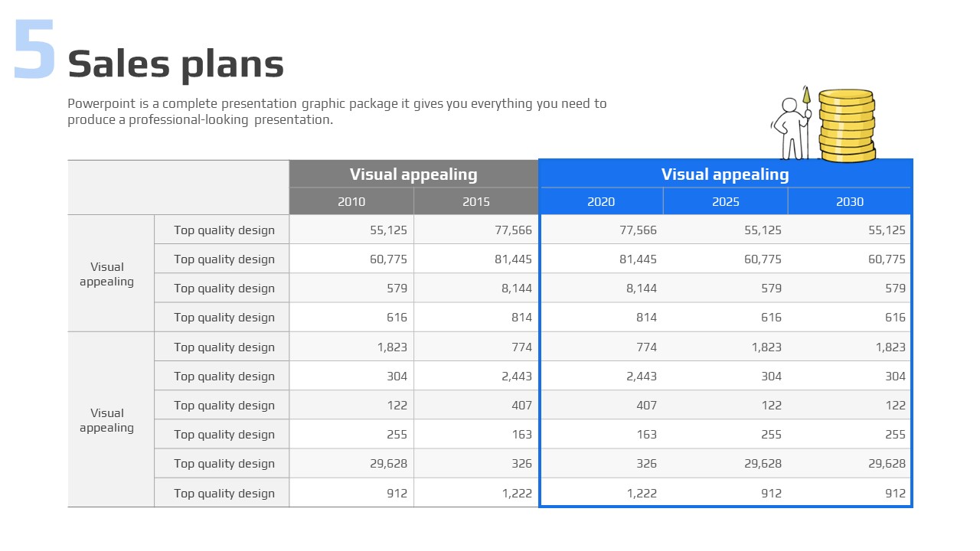980x551 pixels.
Task: Click 81,445 in the 2020 column
Action: 638,259
